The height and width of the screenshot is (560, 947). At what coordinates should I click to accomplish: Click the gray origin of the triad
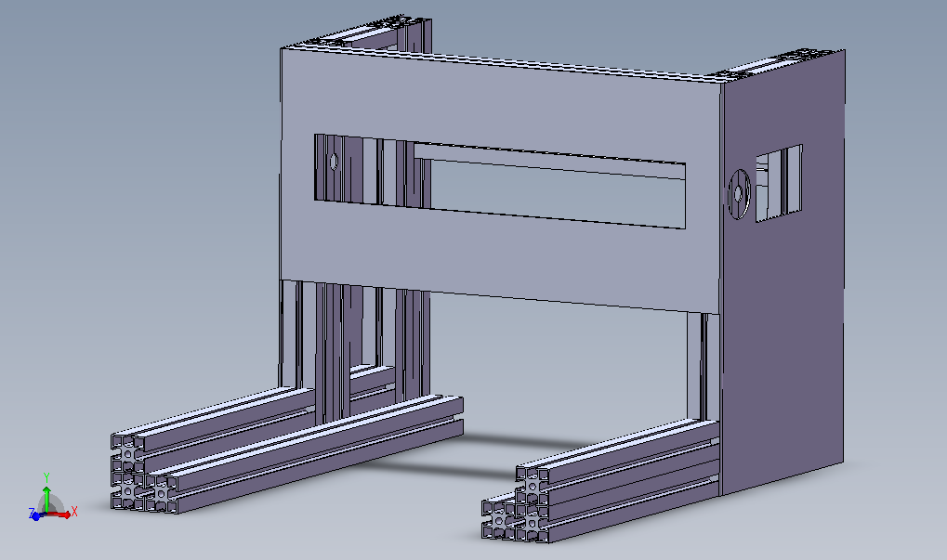pos(49,507)
